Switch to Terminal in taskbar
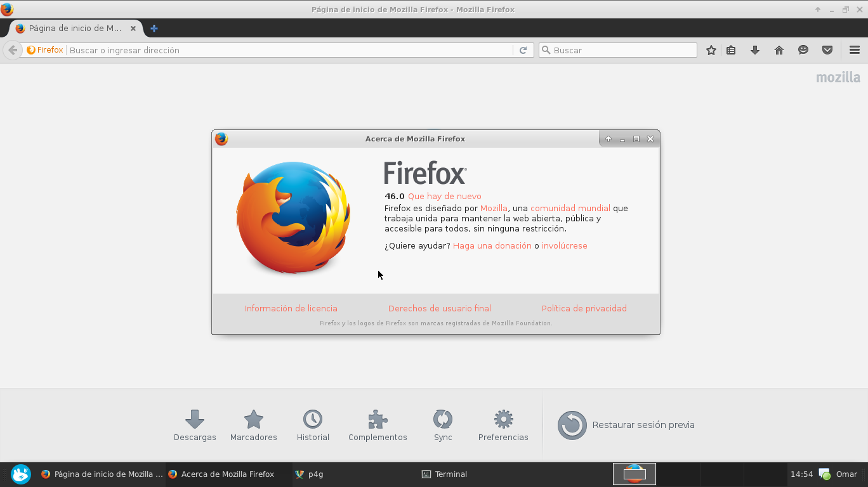 [444, 474]
